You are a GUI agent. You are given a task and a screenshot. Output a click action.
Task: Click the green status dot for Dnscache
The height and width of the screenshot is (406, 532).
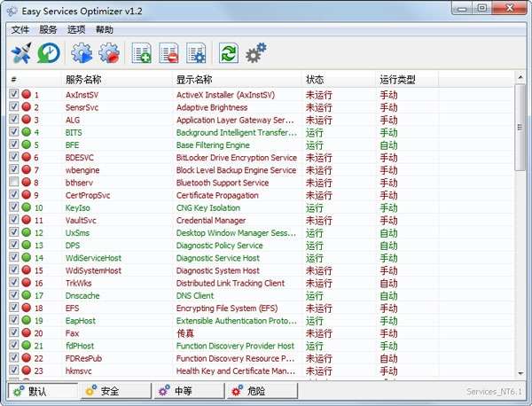(x=26, y=295)
